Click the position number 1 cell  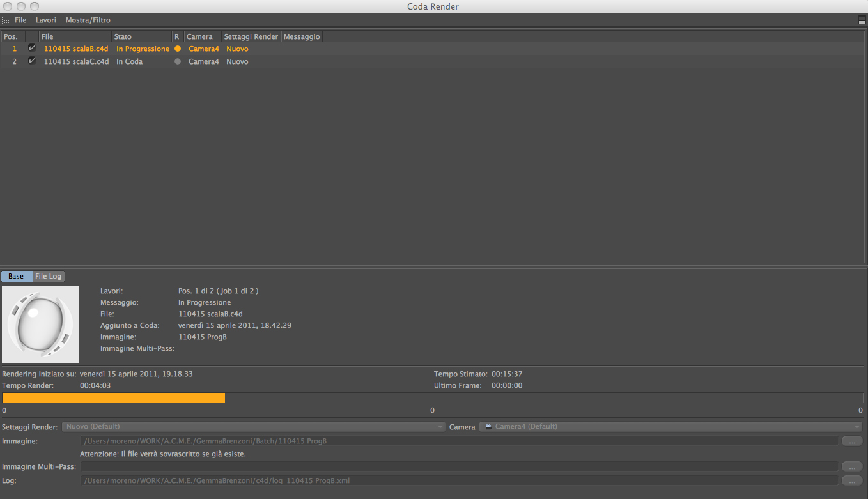tap(15, 49)
